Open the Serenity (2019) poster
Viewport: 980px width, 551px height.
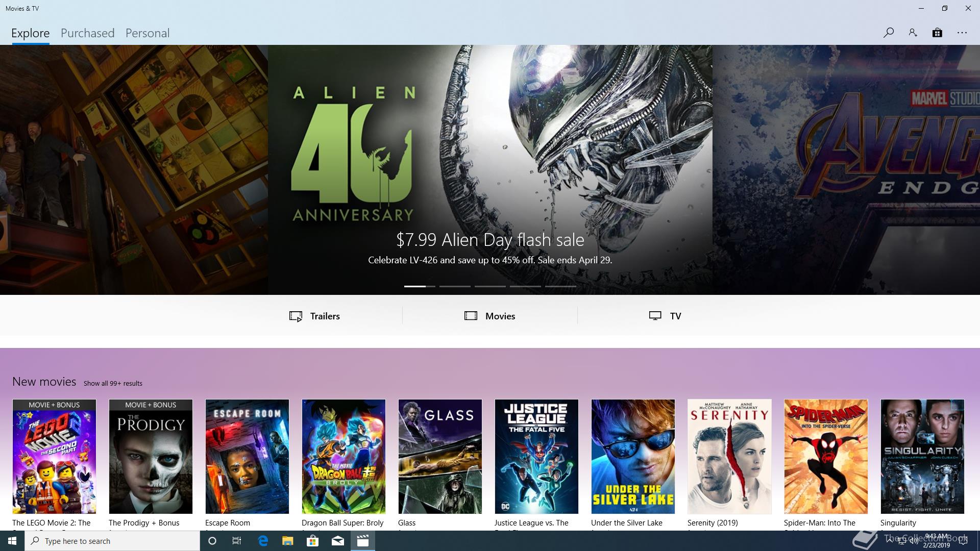click(x=729, y=457)
